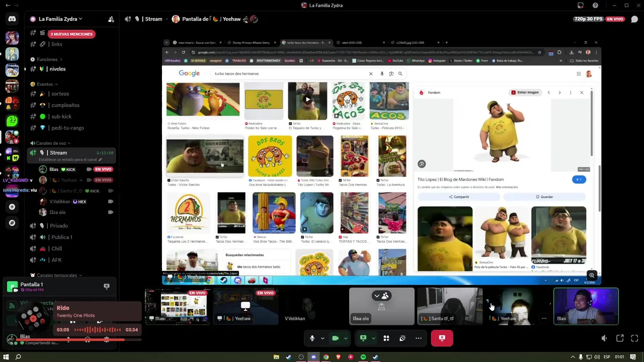Open the inbox icon in the title bar
This screenshot has width=644, height=362.
tap(581, 6)
